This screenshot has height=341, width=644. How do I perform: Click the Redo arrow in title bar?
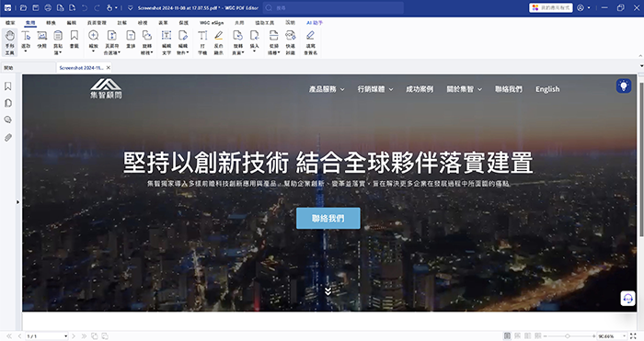click(x=97, y=7)
